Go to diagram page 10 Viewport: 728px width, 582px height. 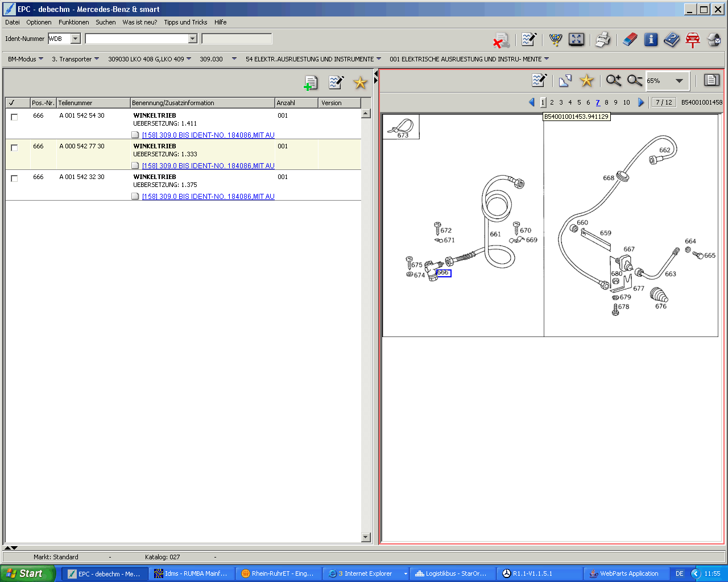[626, 102]
